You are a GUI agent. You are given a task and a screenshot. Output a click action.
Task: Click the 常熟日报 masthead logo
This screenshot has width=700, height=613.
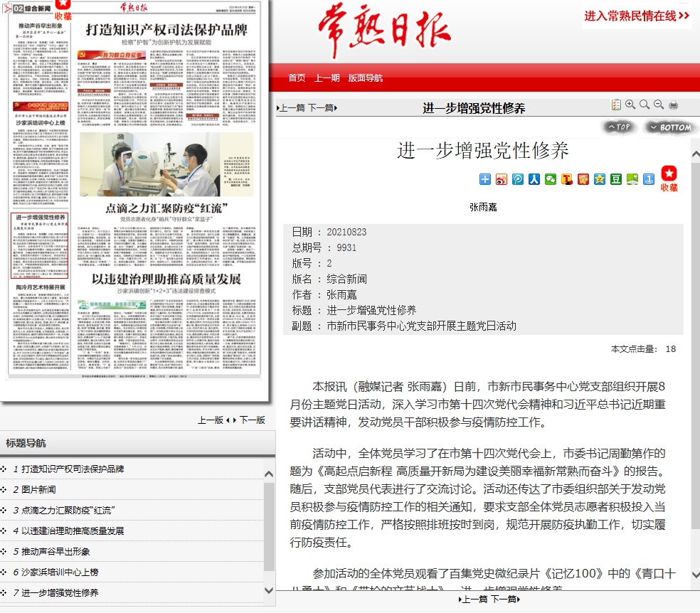click(385, 31)
